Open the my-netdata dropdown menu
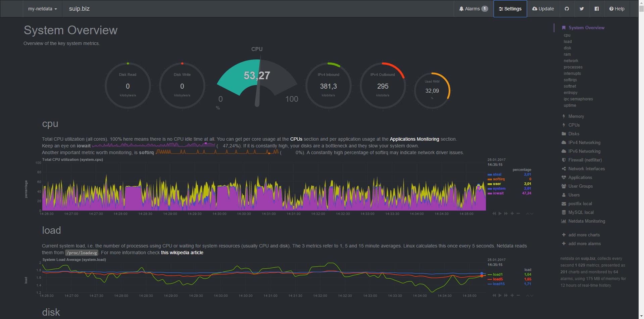Screen dimensions: 644x319 [42, 9]
